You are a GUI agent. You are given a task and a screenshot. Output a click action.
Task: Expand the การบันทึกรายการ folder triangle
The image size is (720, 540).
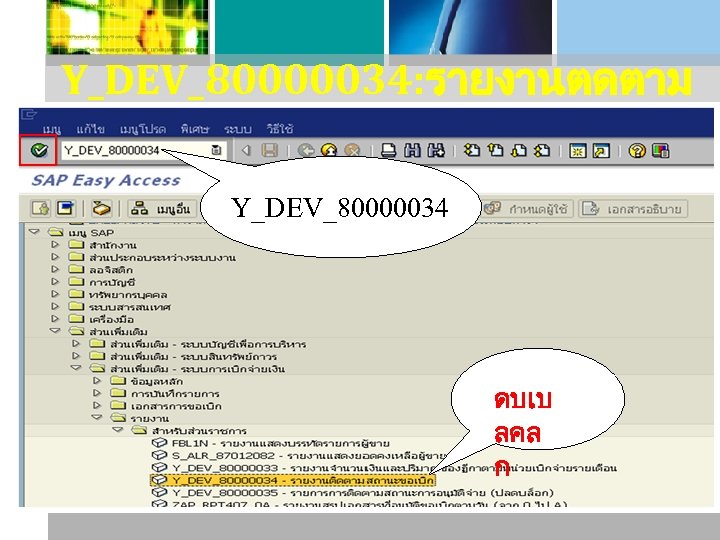[x=97, y=393]
